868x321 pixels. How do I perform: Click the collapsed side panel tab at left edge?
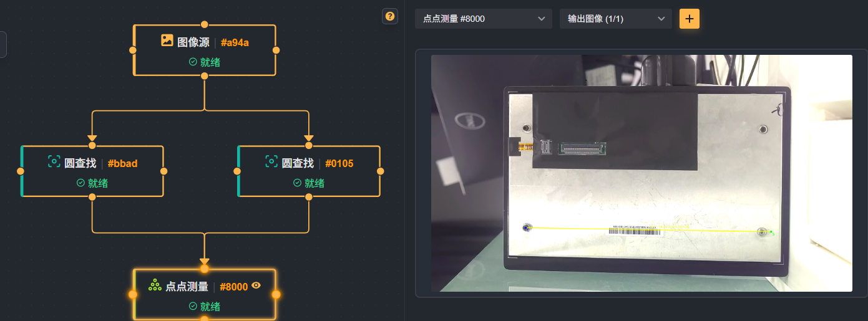3,44
